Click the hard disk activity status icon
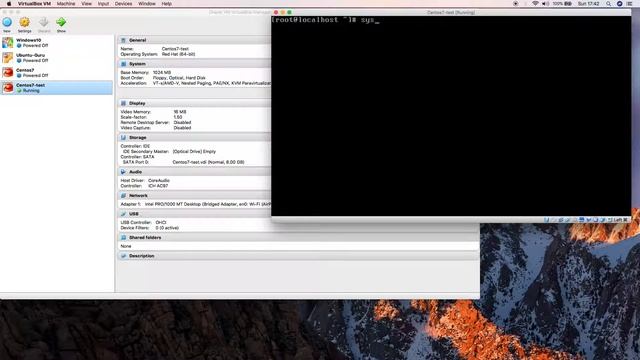Screen dimensions: 640x360 (x=546, y=220)
